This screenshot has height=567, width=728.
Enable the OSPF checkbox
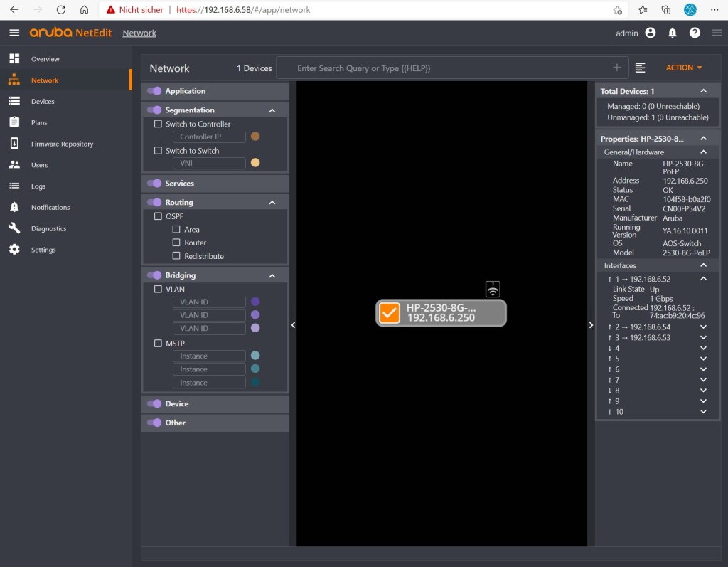[159, 216]
